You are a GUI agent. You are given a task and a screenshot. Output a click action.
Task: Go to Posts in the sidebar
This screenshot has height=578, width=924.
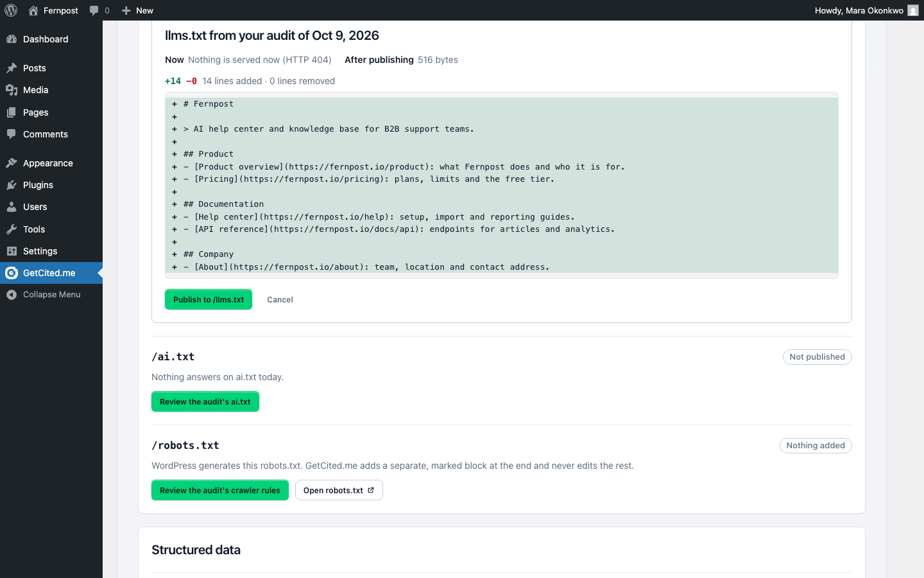[x=51, y=68]
